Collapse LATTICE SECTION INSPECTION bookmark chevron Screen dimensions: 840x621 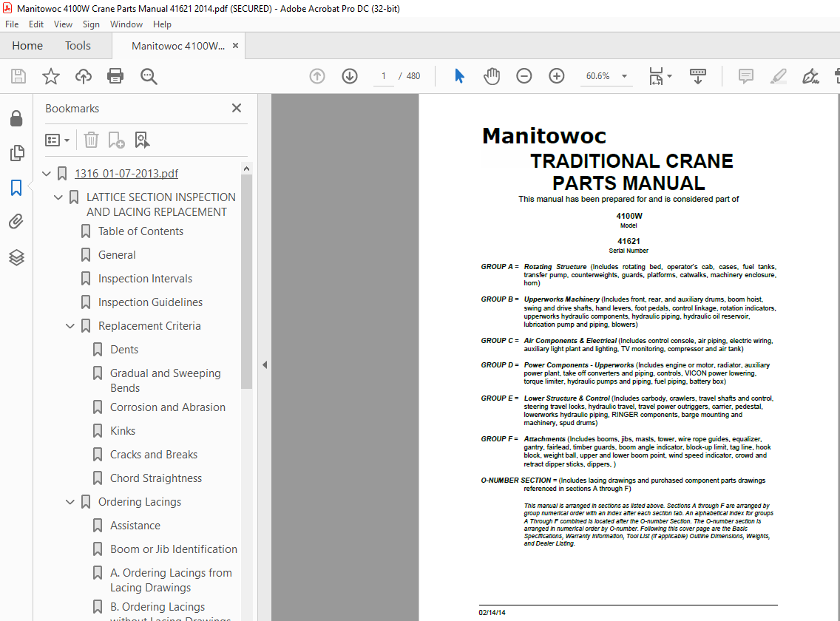click(x=58, y=197)
